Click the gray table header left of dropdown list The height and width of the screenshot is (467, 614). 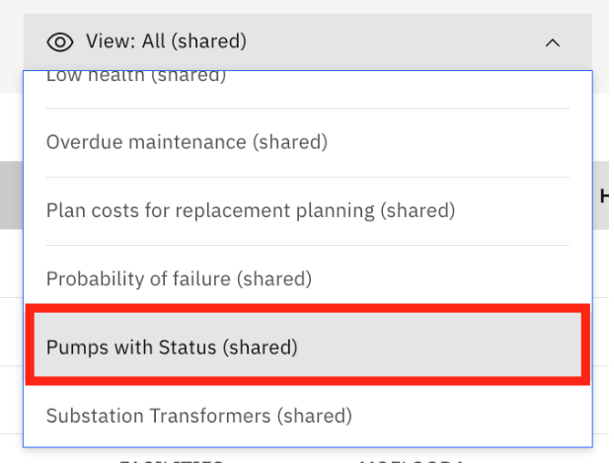11,195
